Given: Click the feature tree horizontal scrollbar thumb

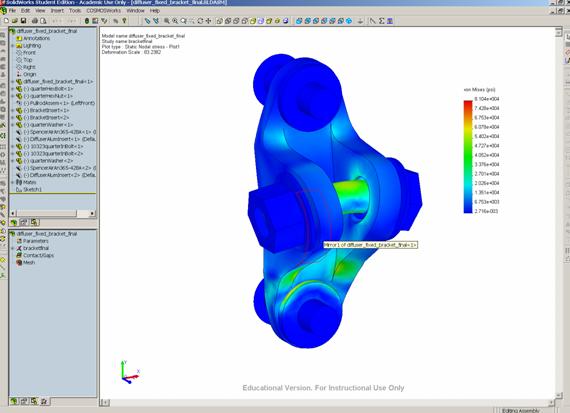Looking at the screenshot, I should (x=46, y=213).
